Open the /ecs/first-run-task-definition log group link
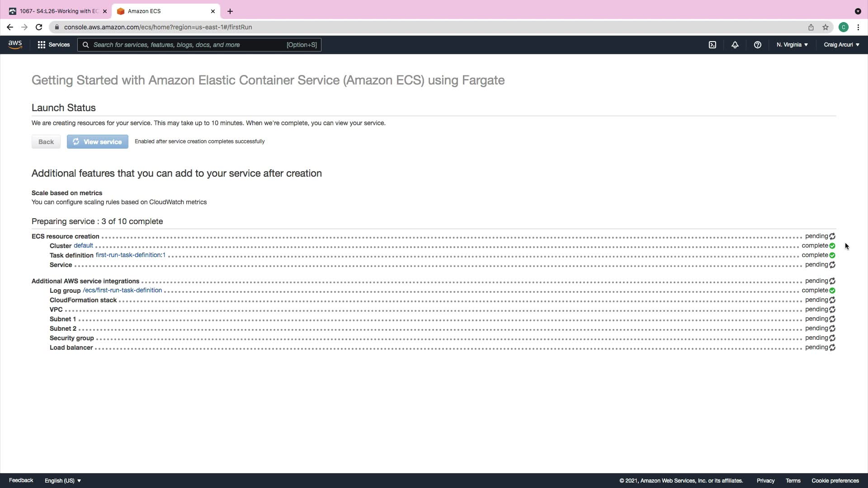The width and height of the screenshot is (868, 488). click(x=122, y=290)
